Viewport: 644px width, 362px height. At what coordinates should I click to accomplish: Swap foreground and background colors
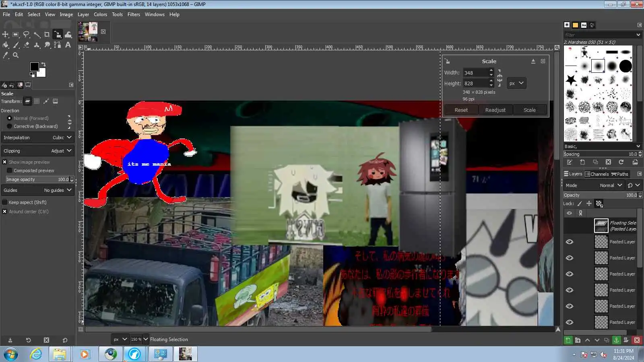coord(43,64)
